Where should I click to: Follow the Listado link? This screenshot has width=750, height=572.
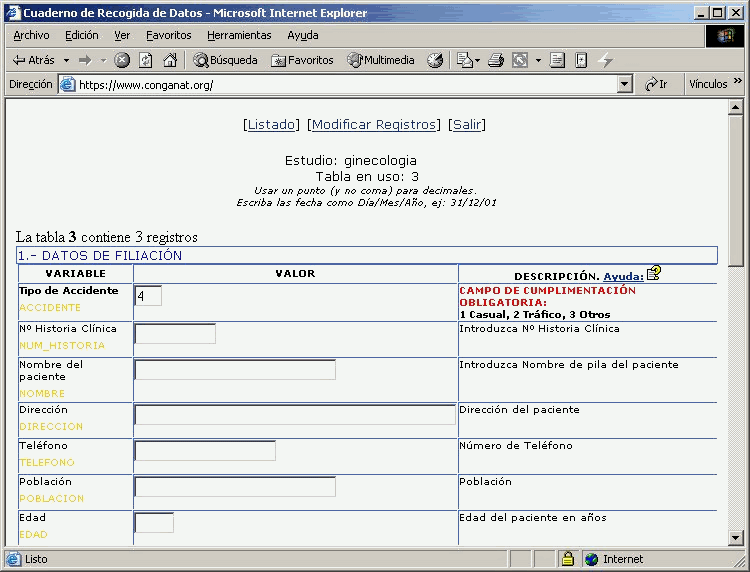click(271, 124)
